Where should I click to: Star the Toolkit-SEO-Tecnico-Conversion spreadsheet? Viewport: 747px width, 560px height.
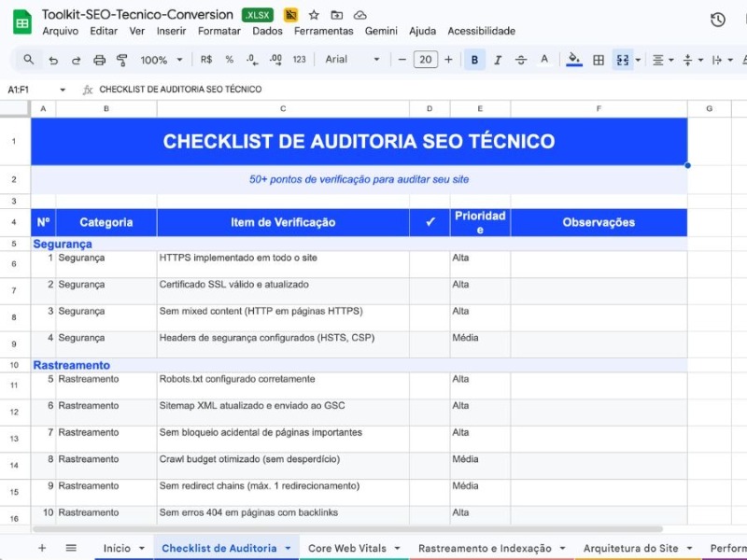(313, 15)
